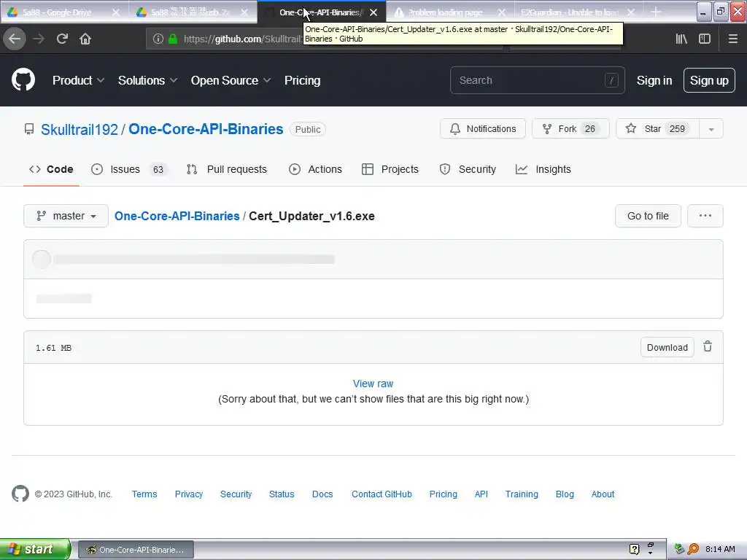Image resolution: width=747 pixels, height=560 pixels.
Task: Open the browser home page icon
Action: 85,39
